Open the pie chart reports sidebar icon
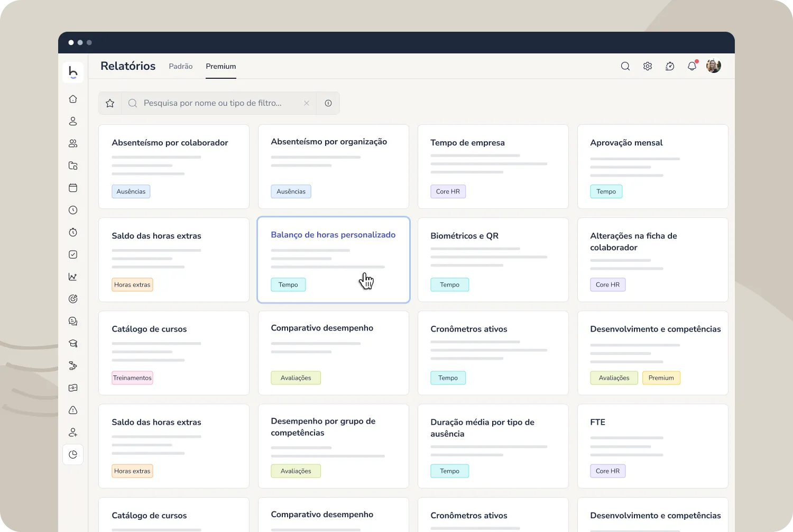This screenshot has height=532, width=793. [73, 454]
